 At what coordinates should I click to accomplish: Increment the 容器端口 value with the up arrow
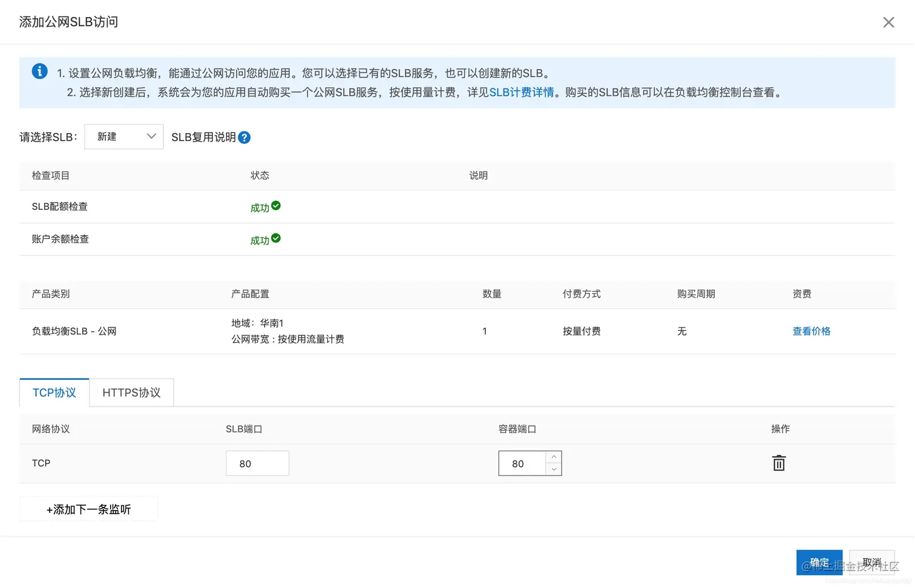[x=553, y=457]
